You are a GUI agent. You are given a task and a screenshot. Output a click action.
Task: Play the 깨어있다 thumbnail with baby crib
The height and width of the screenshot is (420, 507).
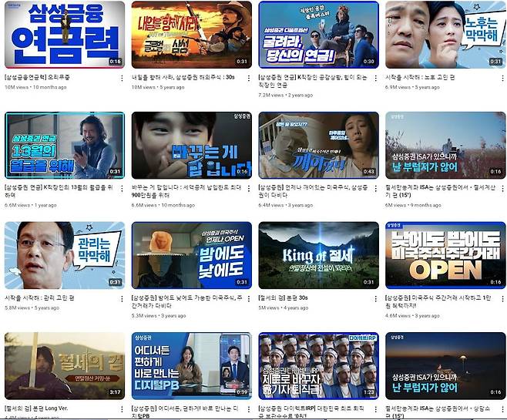pos(318,145)
